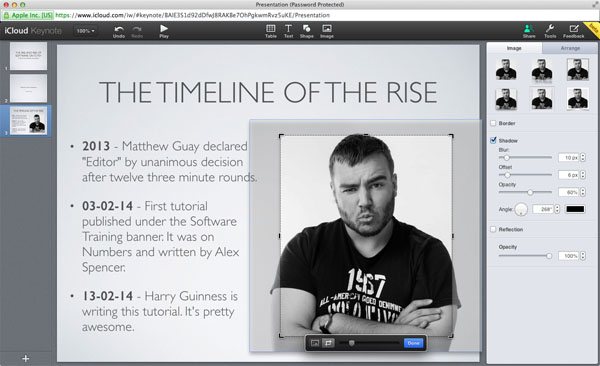Click the image icon in mask toolbar
The width and height of the screenshot is (600, 366).
315,343
